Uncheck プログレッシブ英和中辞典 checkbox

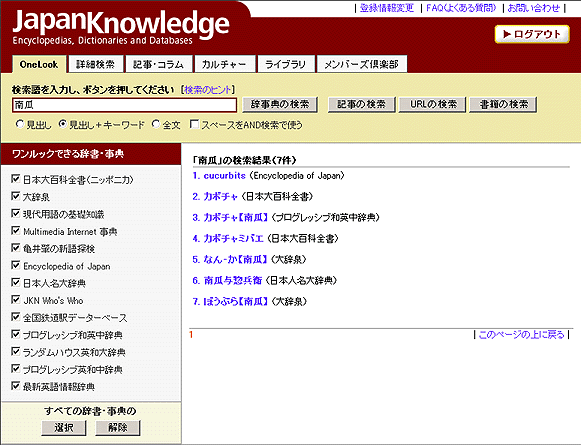point(16,369)
